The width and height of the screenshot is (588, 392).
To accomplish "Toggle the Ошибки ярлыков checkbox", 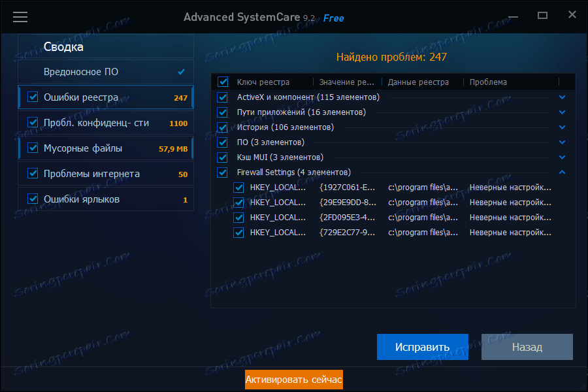I will [33, 199].
